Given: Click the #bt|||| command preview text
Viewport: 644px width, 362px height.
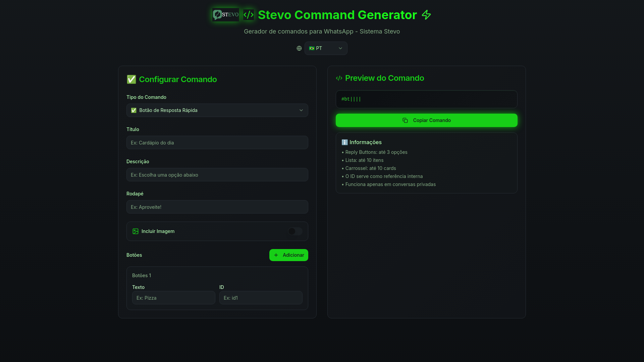Looking at the screenshot, I should coord(351,99).
